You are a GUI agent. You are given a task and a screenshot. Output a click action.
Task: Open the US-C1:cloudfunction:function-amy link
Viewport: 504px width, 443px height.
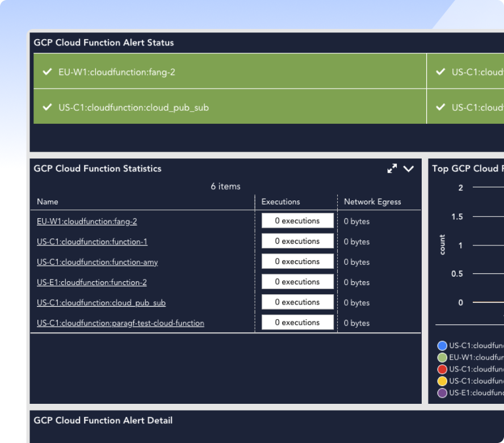[98, 262]
